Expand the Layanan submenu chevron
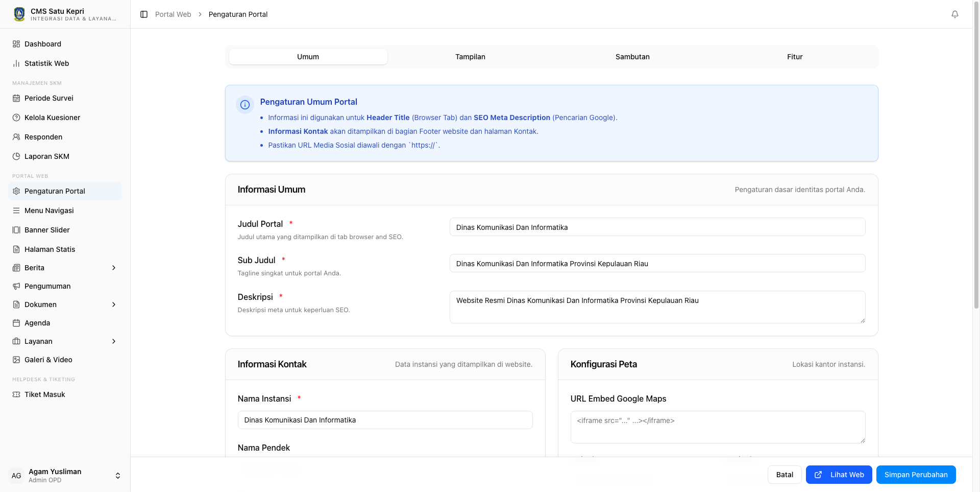Viewport: 980px width, 492px height. click(114, 341)
